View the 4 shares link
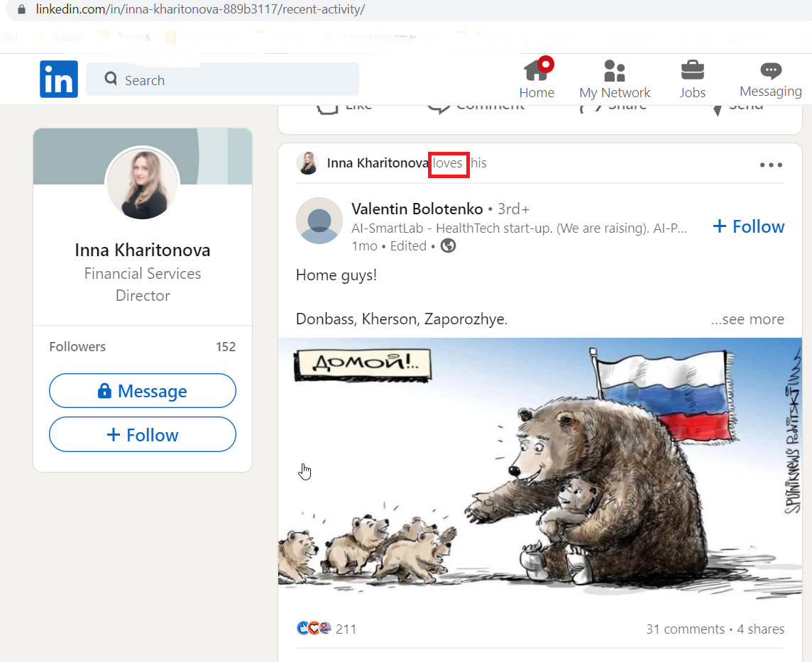The height and width of the screenshot is (662, 812). [x=761, y=629]
